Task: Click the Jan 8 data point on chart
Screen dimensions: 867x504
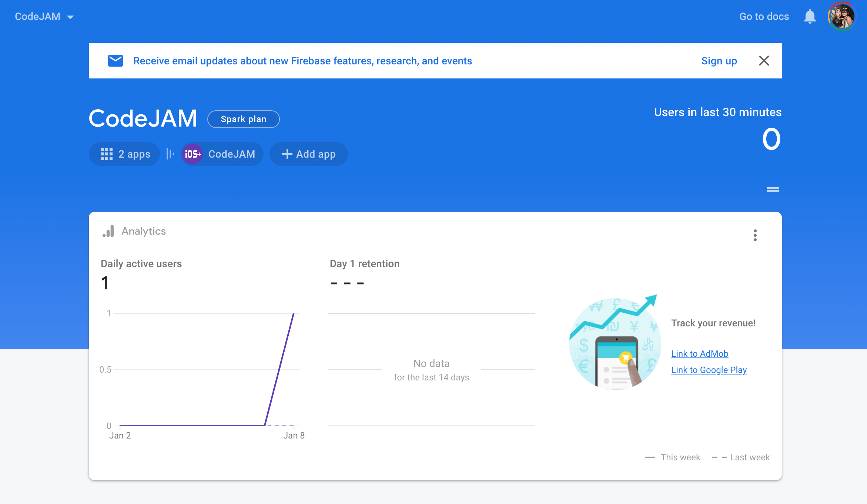Action: [x=294, y=314]
